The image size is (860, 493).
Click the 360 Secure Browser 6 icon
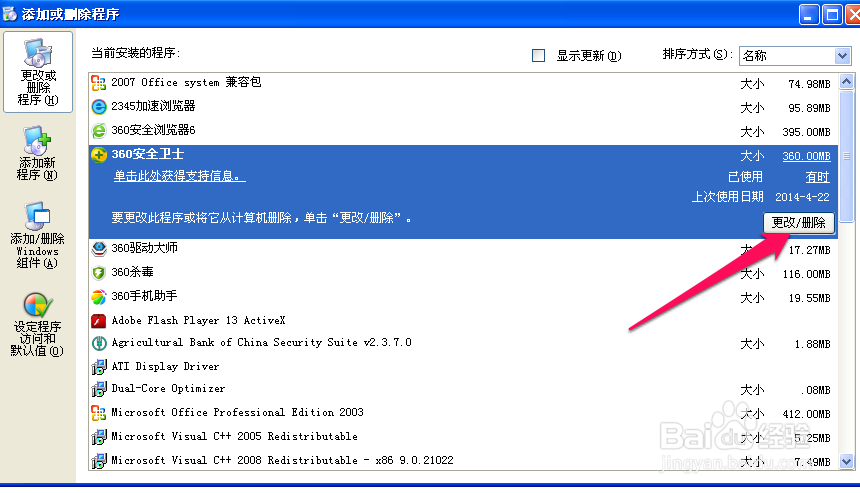click(99, 131)
